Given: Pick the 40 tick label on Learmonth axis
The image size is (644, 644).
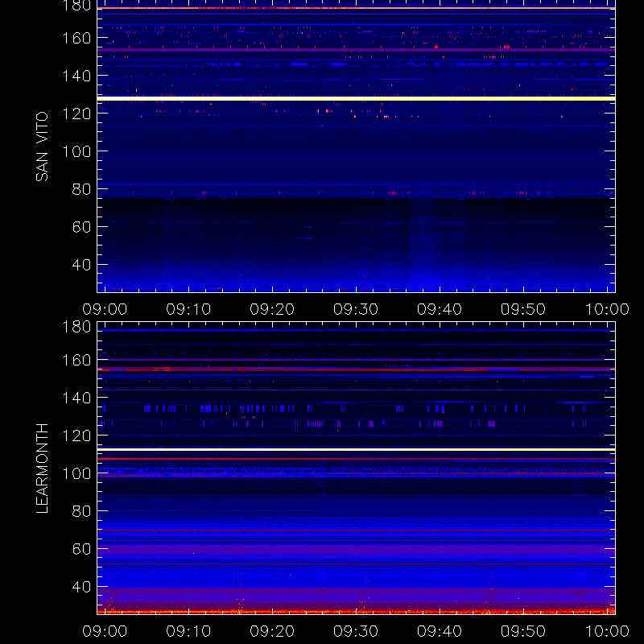Looking at the screenshot, I should point(81,587).
